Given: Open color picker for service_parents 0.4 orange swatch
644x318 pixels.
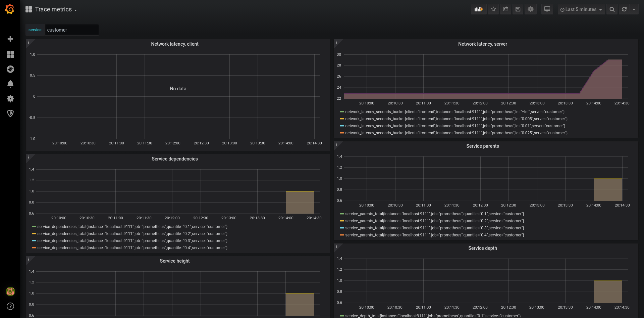Looking at the screenshot, I should click(342, 235).
